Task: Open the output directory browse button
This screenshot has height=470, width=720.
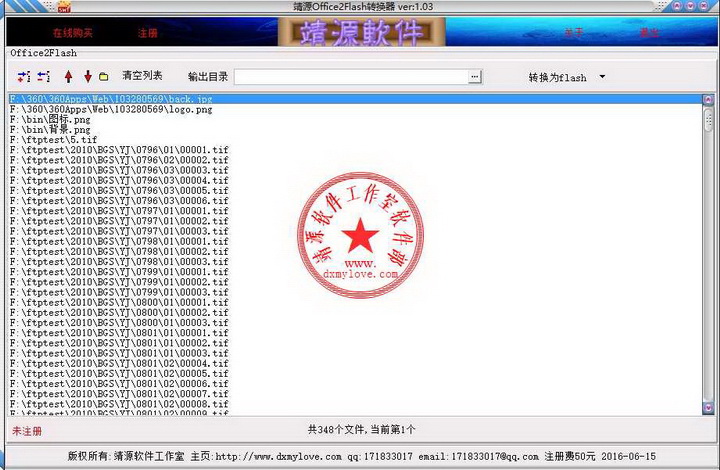Action: 475,77
